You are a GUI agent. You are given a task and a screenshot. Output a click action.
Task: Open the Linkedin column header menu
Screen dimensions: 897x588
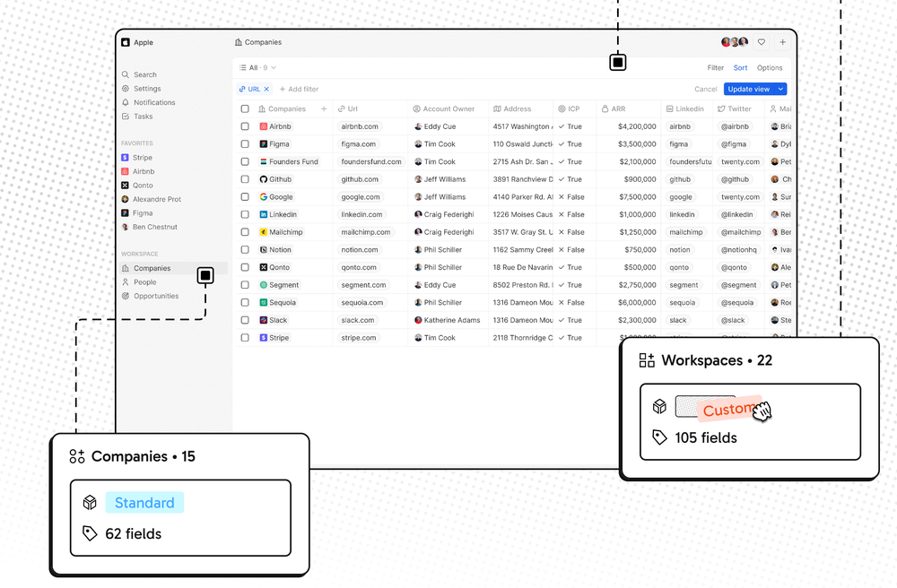tap(684, 108)
